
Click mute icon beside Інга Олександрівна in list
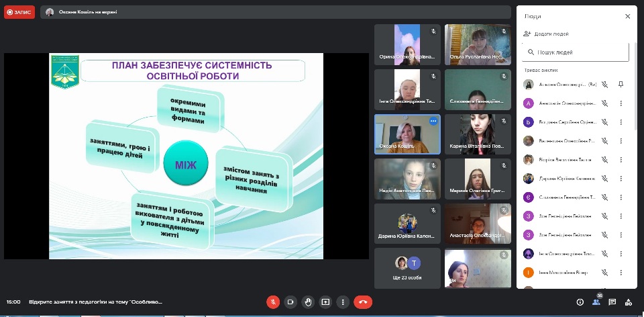604,254
